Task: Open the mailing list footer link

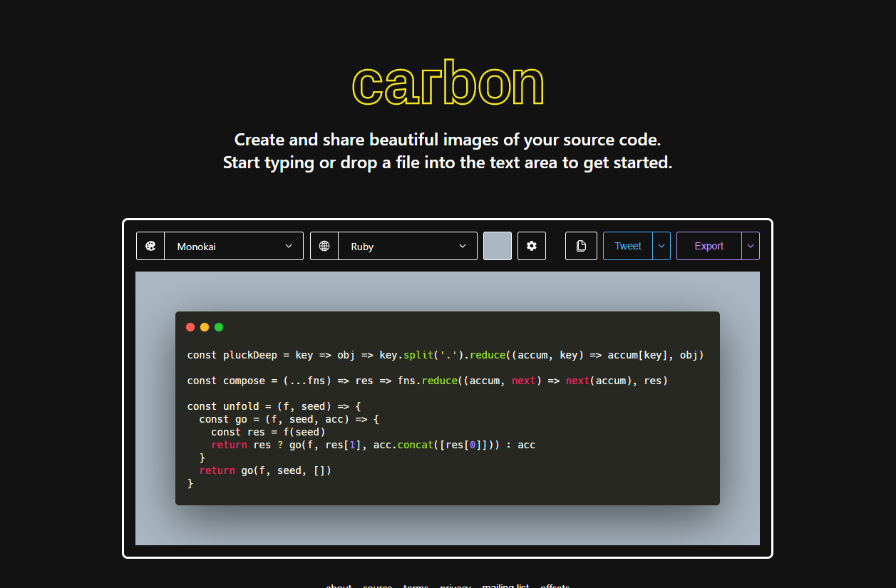Action: (505, 587)
